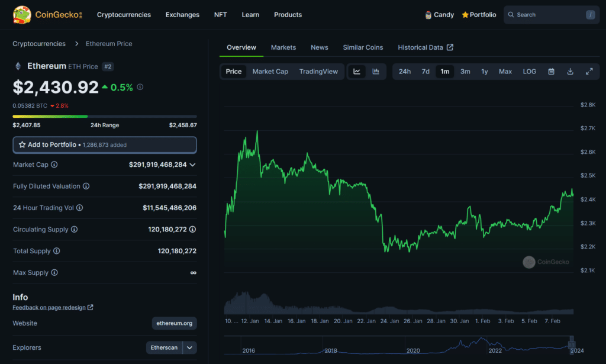This screenshot has height=364, width=606.
Task: Select the 1y time range
Action: [485, 72]
